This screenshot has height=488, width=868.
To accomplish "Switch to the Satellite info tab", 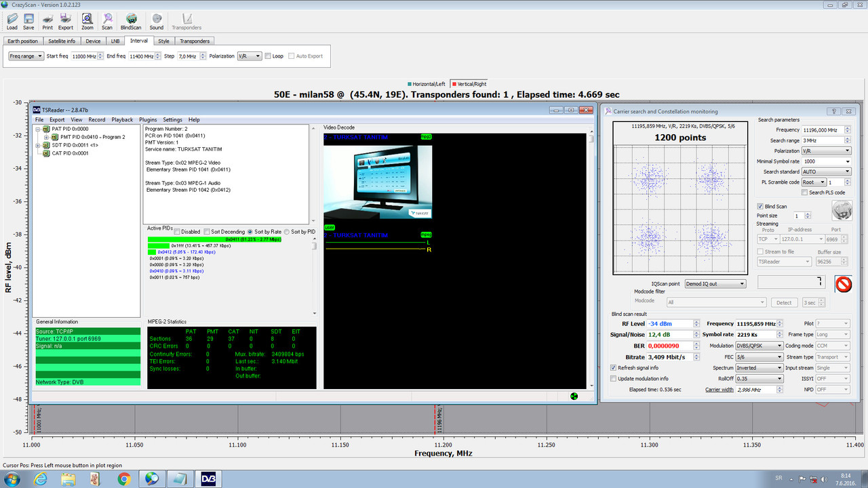I will point(62,41).
